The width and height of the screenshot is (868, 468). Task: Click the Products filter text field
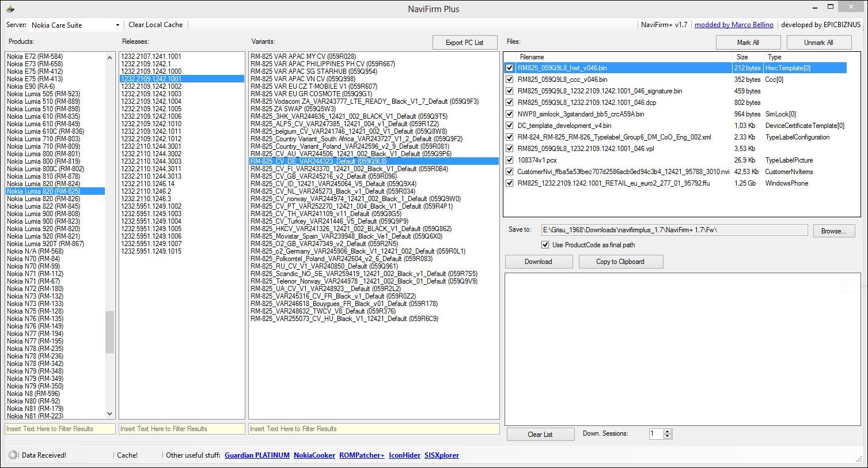pos(60,429)
